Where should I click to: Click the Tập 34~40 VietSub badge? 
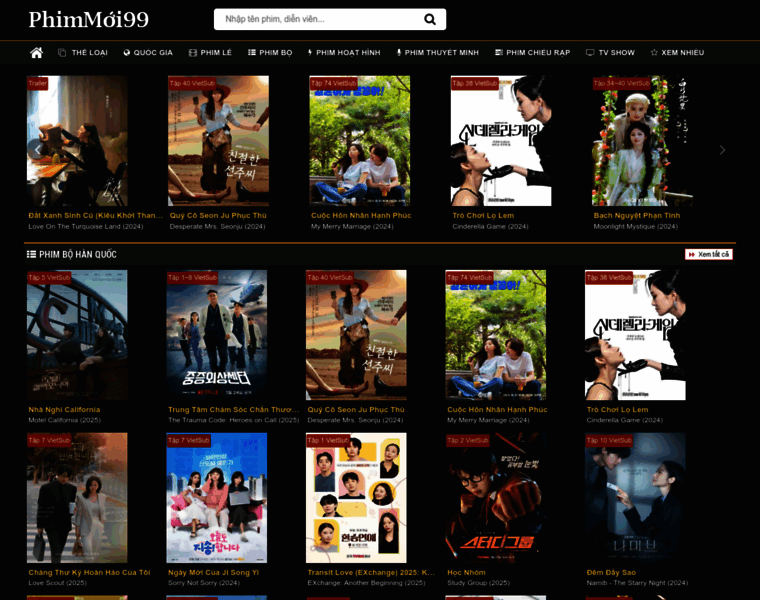(x=621, y=83)
